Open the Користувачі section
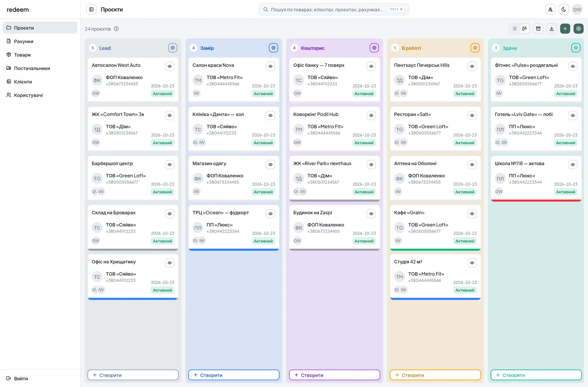The width and height of the screenshot is (588, 387). 40,95
